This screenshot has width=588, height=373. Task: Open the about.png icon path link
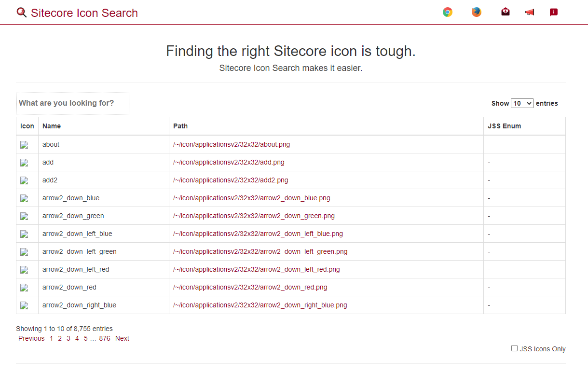click(232, 144)
